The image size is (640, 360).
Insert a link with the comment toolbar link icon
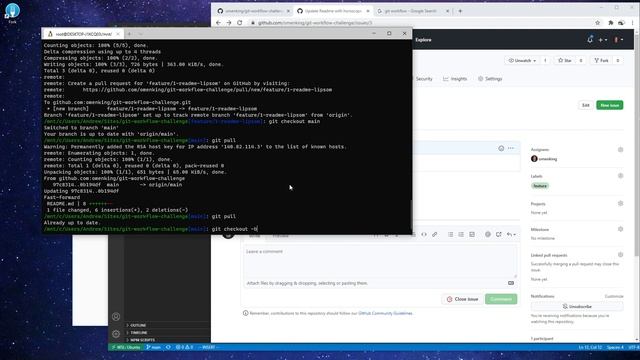pos(435,235)
